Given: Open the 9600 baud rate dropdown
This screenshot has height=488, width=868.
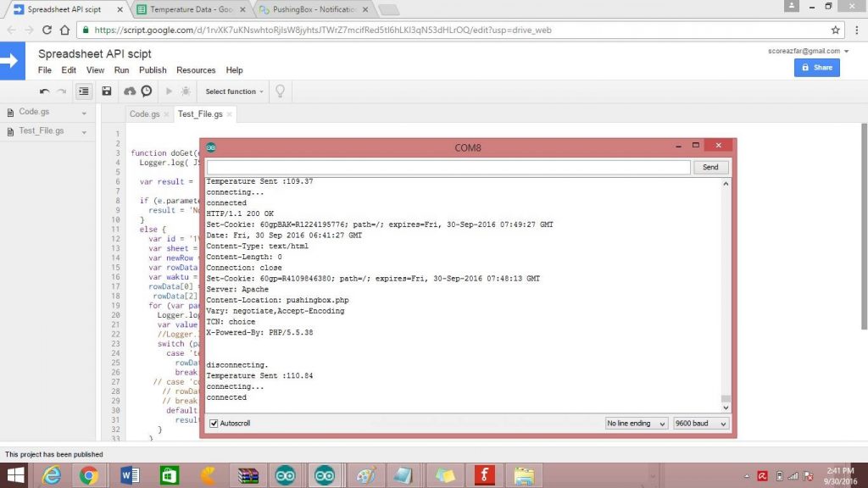Looking at the screenshot, I should tap(700, 424).
